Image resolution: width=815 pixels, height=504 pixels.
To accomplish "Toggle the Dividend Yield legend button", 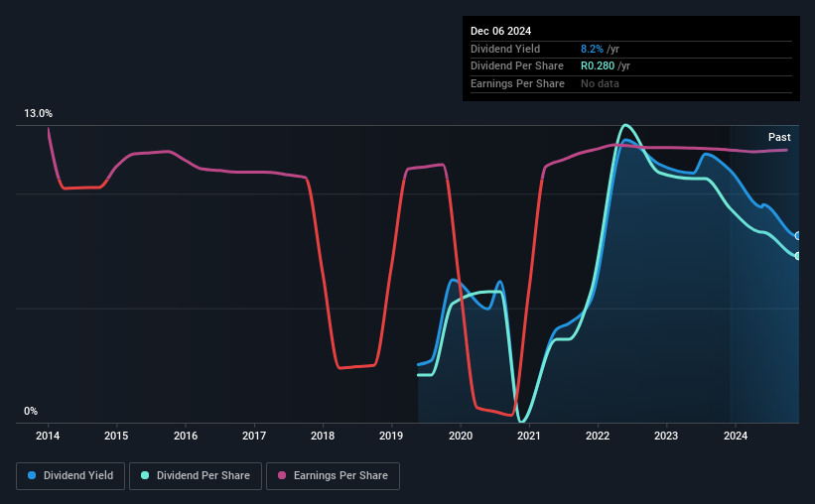I will pyautogui.click(x=70, y=476).
